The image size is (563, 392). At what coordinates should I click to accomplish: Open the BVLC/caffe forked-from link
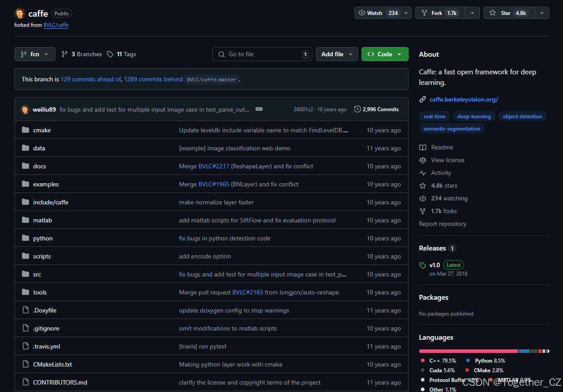(x=56, y=25)
